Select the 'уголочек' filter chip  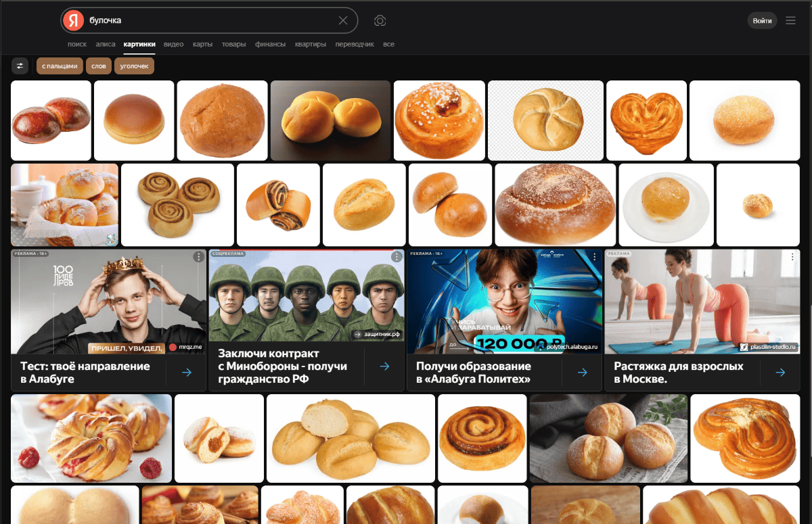click(134, 66)
